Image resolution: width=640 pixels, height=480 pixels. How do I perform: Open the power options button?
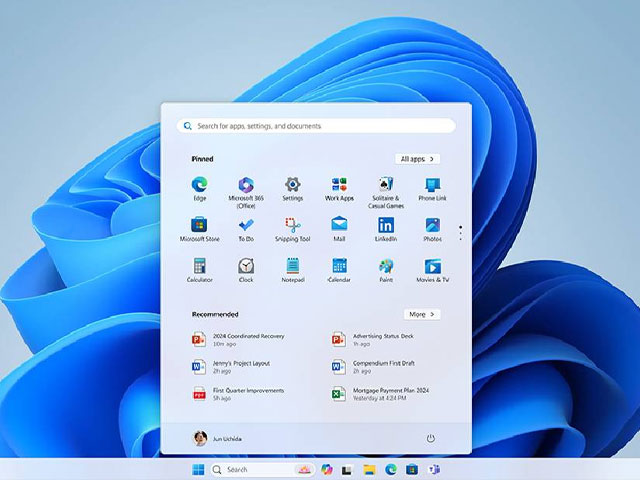pos(431,438)
